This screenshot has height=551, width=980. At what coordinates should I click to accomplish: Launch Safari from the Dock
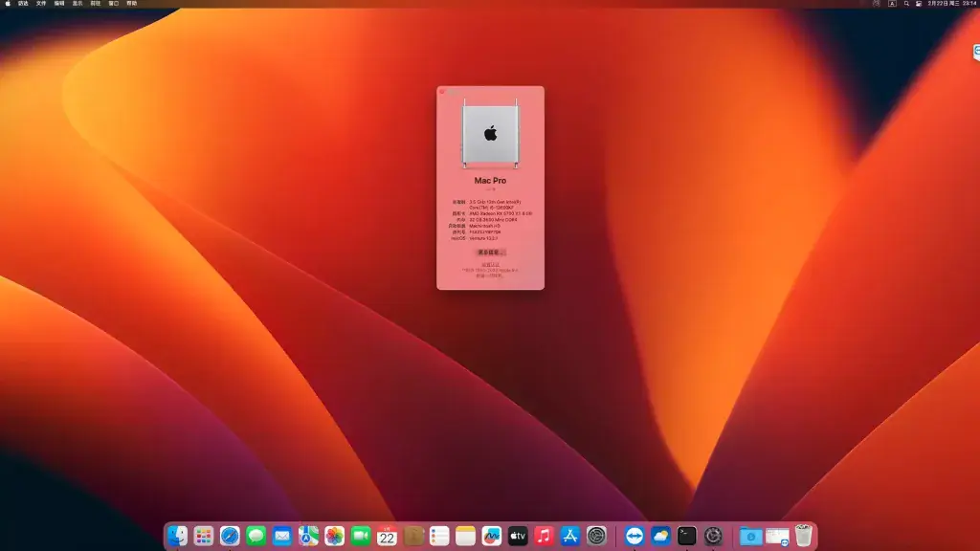[x=230, y=536]
